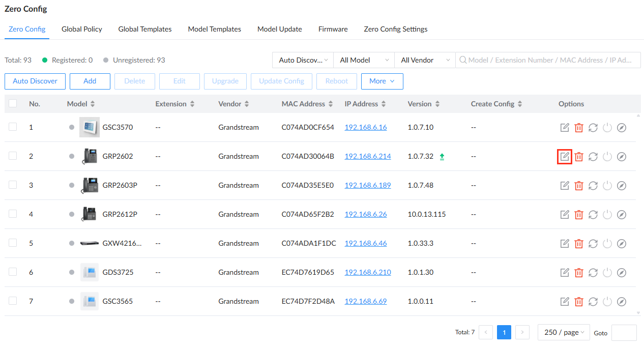Toggle the select-all header checkbox

click(x=13, y=103)
